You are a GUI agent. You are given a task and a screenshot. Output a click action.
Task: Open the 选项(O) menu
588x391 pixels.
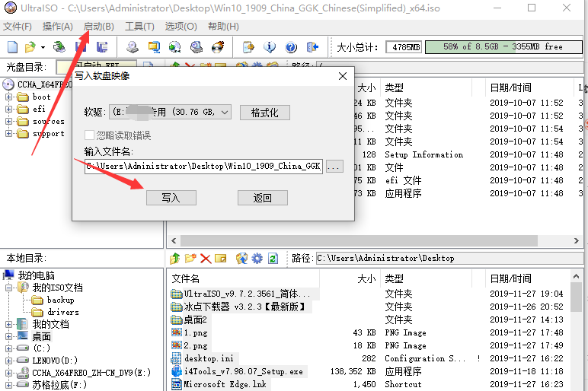pyautogui.click(x=181, y=27)
